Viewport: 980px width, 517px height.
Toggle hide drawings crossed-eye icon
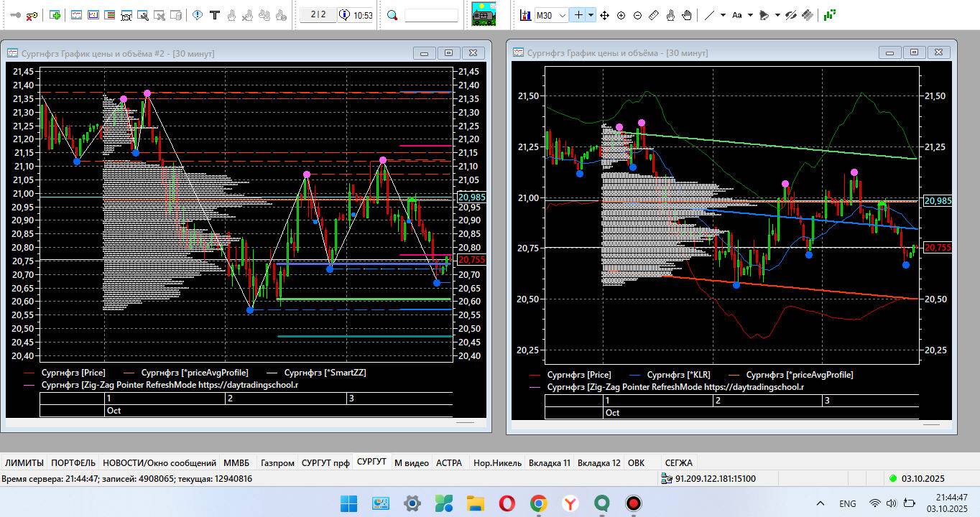[x=791, y=15]
